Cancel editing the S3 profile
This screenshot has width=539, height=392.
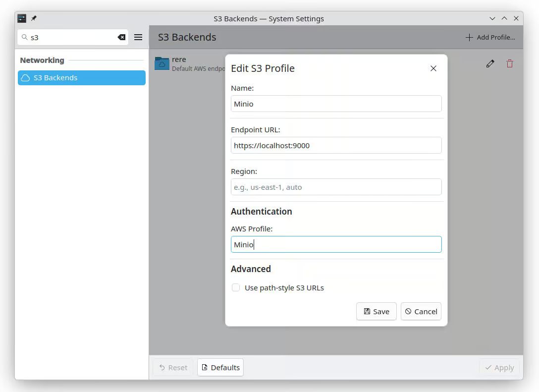coord(421,311)
